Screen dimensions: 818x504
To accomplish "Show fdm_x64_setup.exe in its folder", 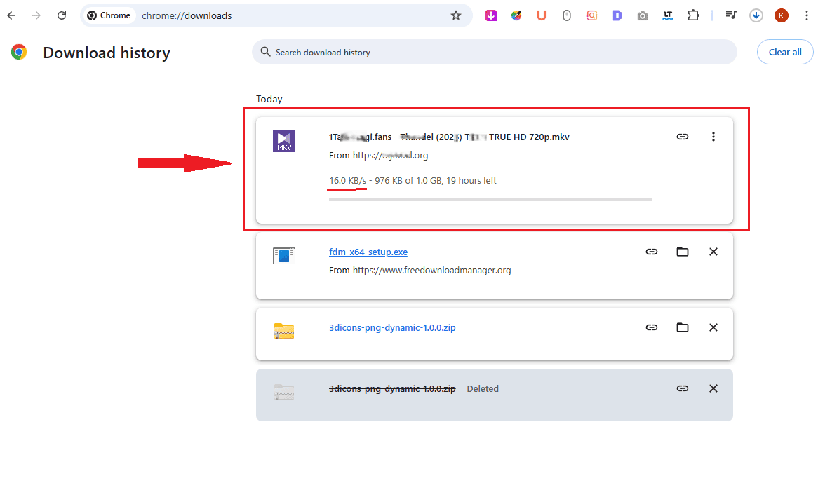I will tap(682, 251).
